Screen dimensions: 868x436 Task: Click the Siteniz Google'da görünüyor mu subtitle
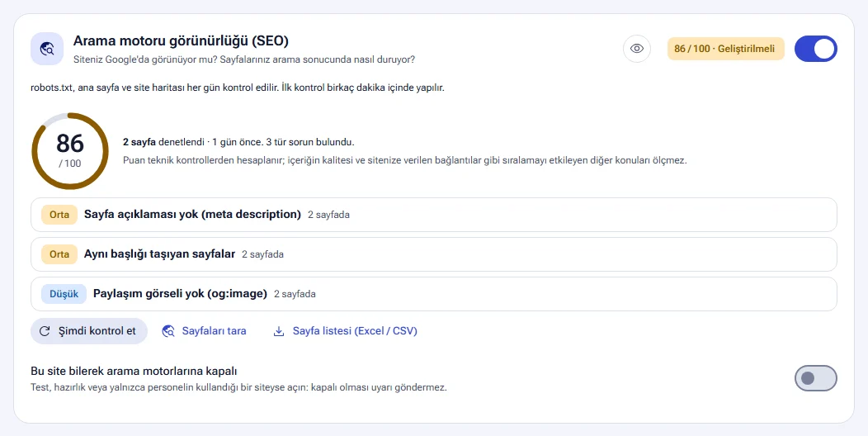(244, 59)
